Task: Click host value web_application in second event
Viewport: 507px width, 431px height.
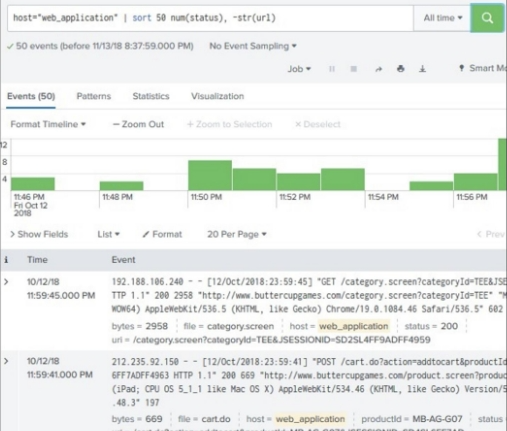Action: click(310, 419)
